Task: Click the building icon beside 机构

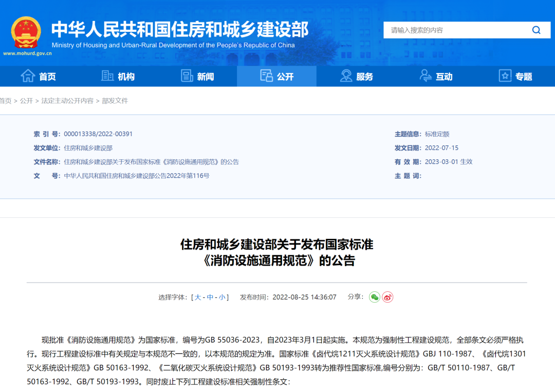Action: [107, 76]
